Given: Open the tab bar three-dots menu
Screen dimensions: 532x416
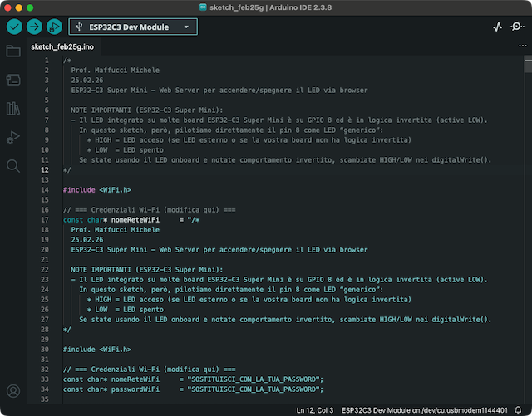Looking at the screenshot, I should point(522,45).
